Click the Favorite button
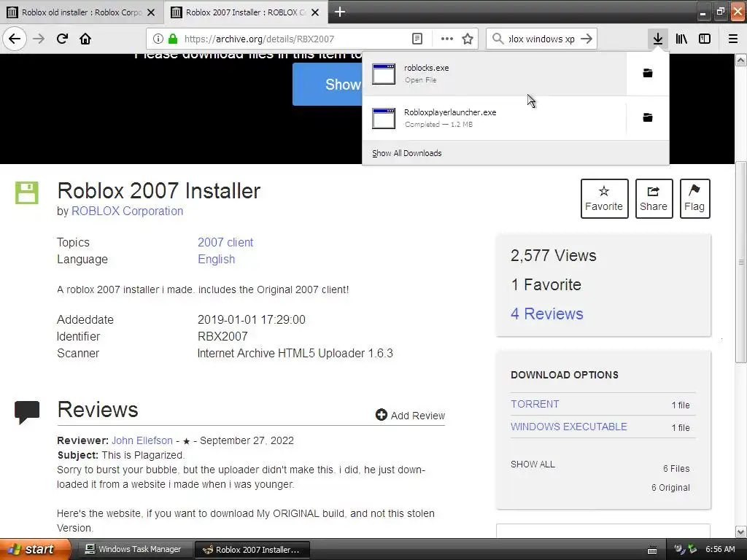Screen dimensions: 747x560 (604, 198)
